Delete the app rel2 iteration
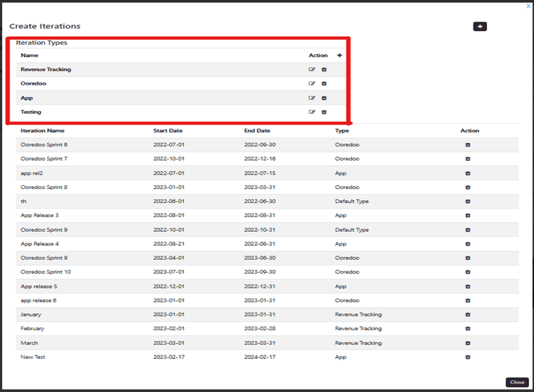This screenshot has width=534, height=392. (467, 174)
